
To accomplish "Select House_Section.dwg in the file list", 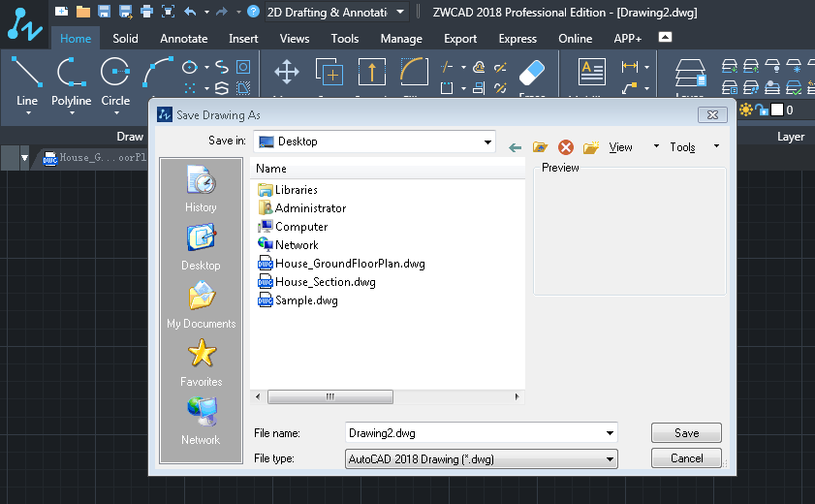I will tap(325, 282).
